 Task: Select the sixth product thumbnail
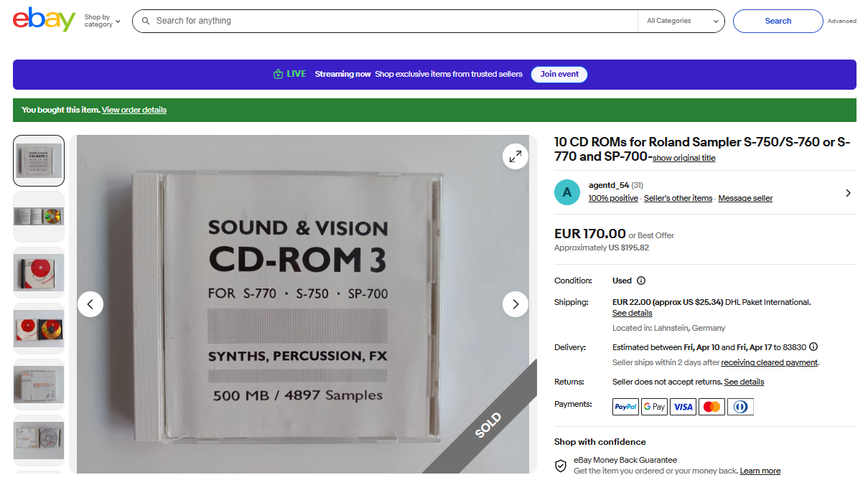pos(39,440)
